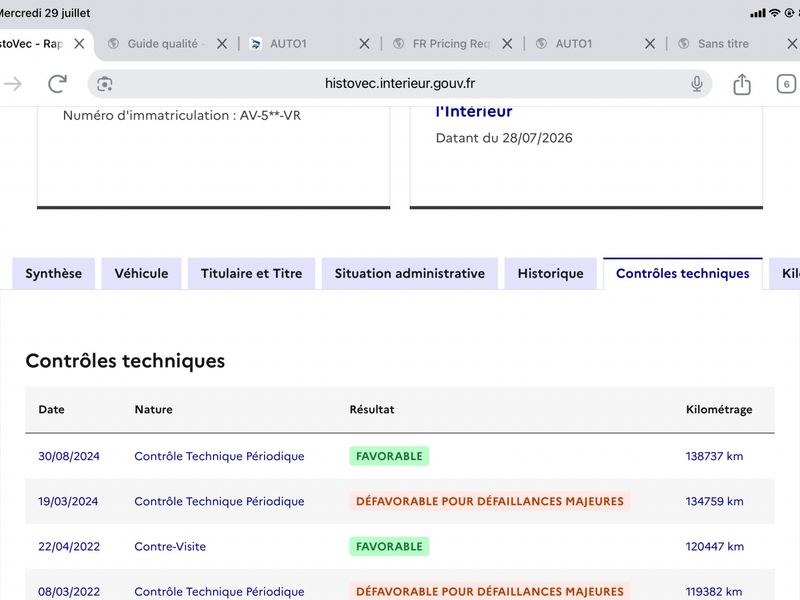Open the partially visible Kilométrage tab
The width and height of the screenshot is (800, 600).
click(786, 273)
